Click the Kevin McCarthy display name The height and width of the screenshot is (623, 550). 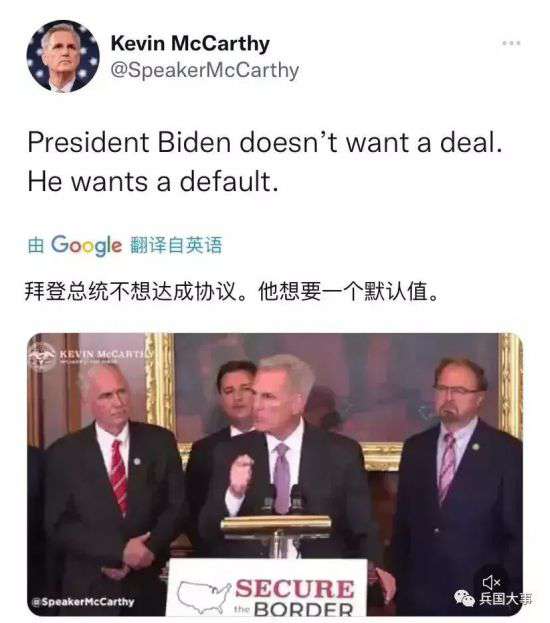click(190, 43)
